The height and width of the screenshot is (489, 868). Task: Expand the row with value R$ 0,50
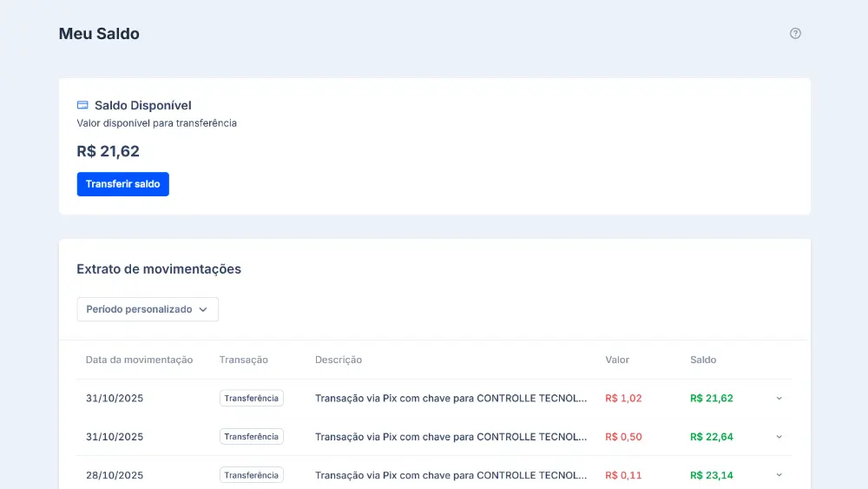coord(779,437)
